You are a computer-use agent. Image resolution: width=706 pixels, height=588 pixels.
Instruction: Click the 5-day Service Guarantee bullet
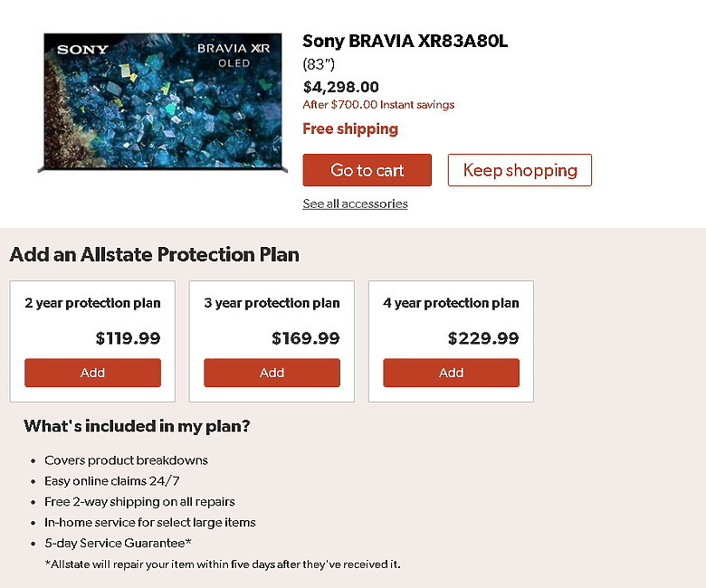coord(118,543)
